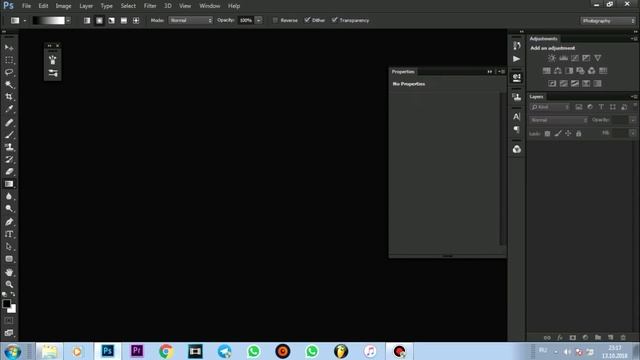Add a Brightness/Contrast adjustment
This screenshot has width=640, height=360.
click(x=552, y=58)
